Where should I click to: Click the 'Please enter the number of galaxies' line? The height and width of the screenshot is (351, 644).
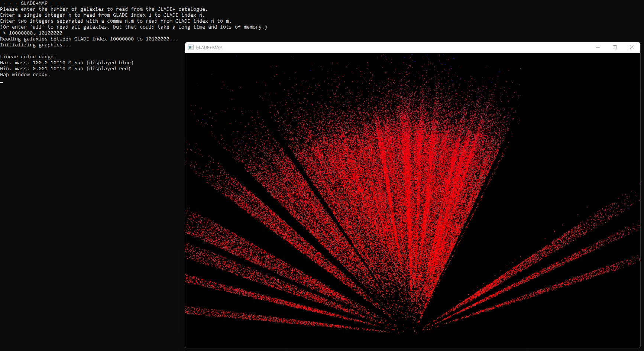pos(104,9)
